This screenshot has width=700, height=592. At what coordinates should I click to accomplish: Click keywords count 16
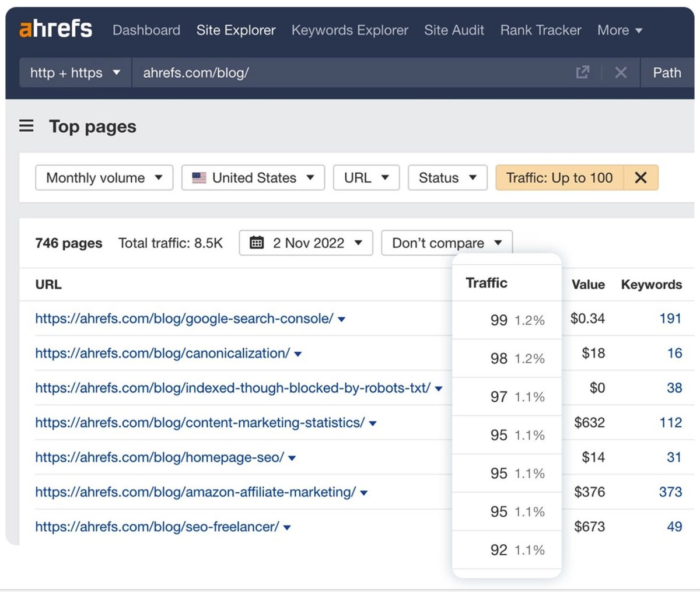pyautogui.click(x=674, y=353)
